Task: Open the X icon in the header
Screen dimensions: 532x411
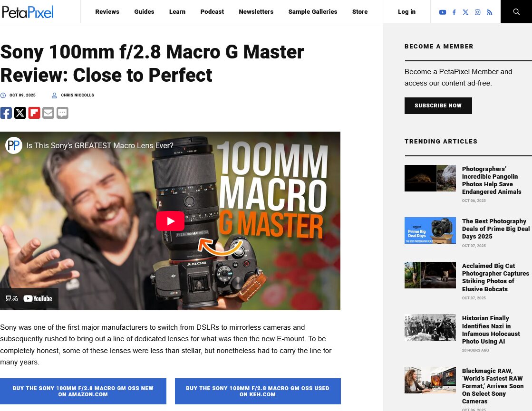Action: click(x=465, y=12)
